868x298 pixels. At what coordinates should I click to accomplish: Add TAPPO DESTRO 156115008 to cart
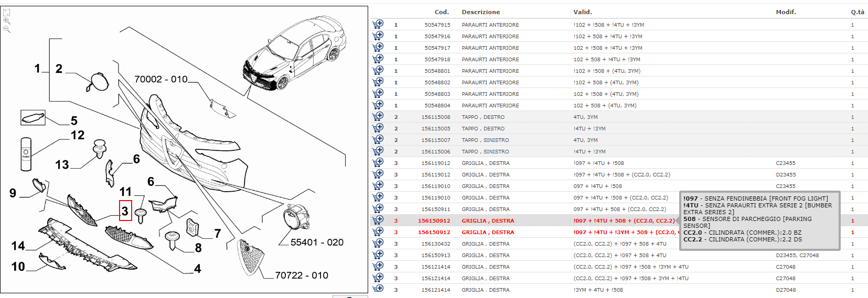click(378, 116)
